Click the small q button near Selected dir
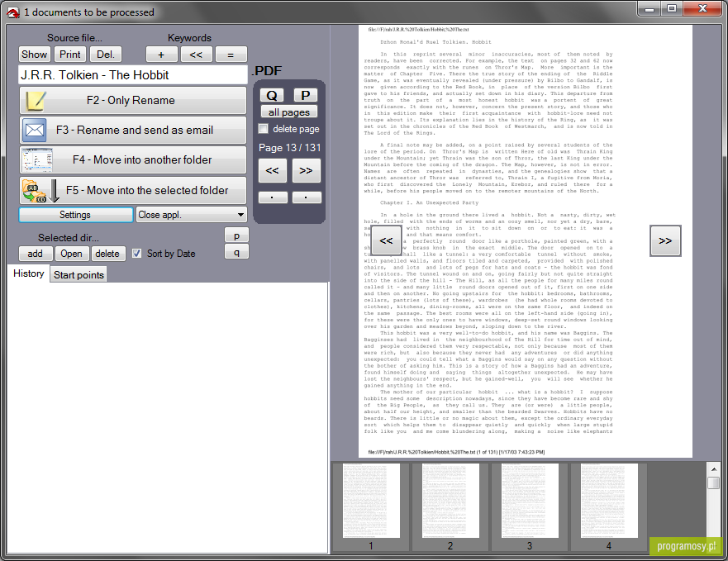The image size is (728, 561). tap(237, 252)
